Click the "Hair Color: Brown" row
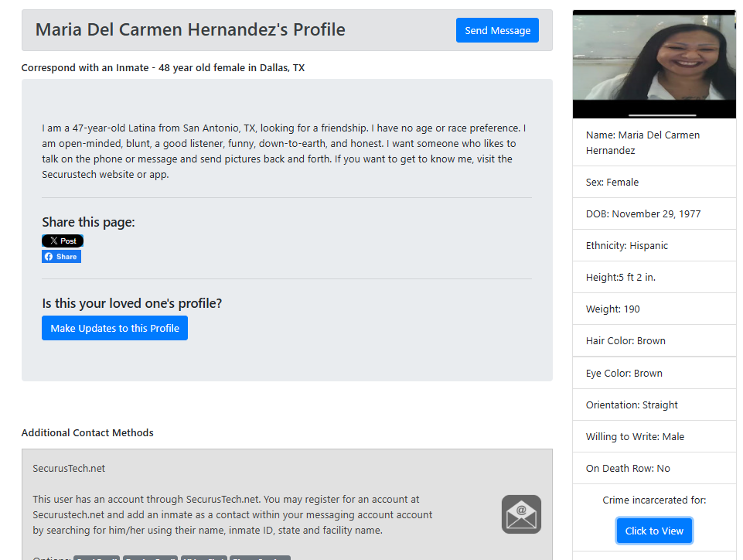 pos(654,341)
